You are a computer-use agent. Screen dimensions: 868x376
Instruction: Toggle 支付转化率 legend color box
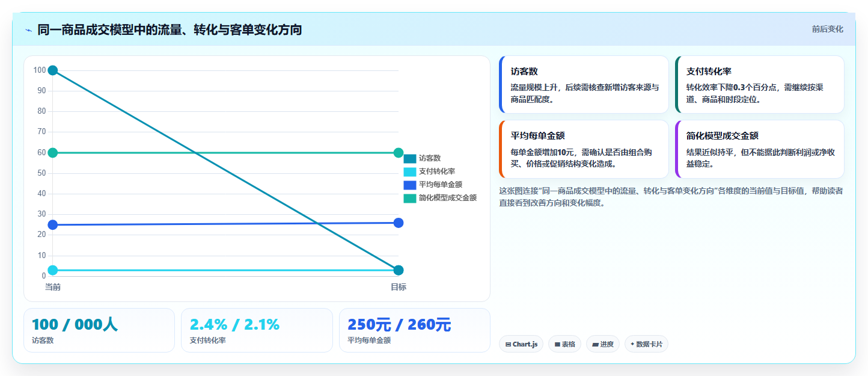click(410, 172)
